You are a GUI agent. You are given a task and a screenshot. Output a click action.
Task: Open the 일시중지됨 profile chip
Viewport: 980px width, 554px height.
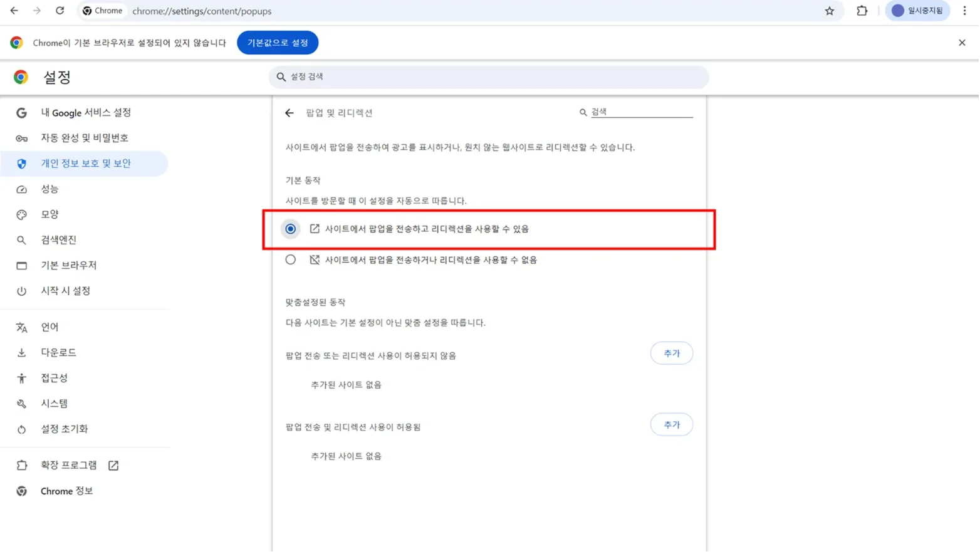tap(917, 11)
